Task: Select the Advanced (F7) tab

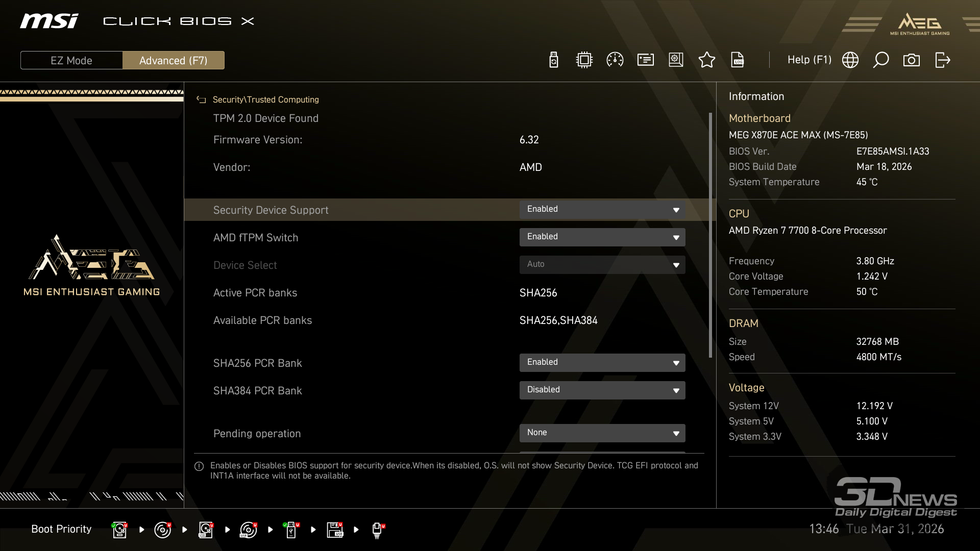Action: [173, 60]
